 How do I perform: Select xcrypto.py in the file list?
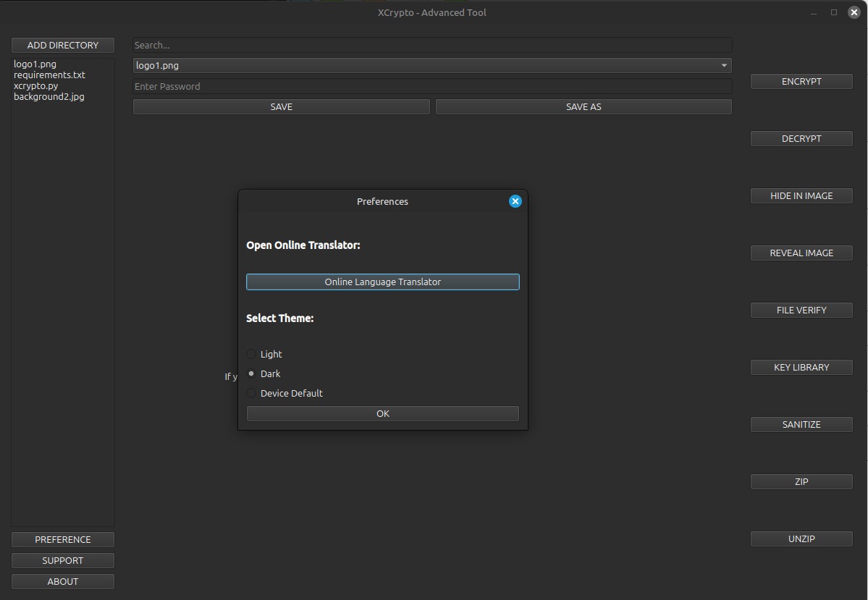pos(36,86)
